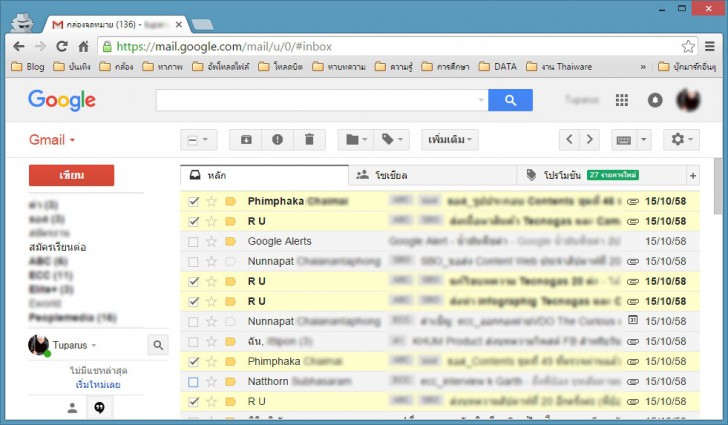Click the เริ่มใหม่เลย link
Viewport: 728px width, 425px height.
[98, 385]
